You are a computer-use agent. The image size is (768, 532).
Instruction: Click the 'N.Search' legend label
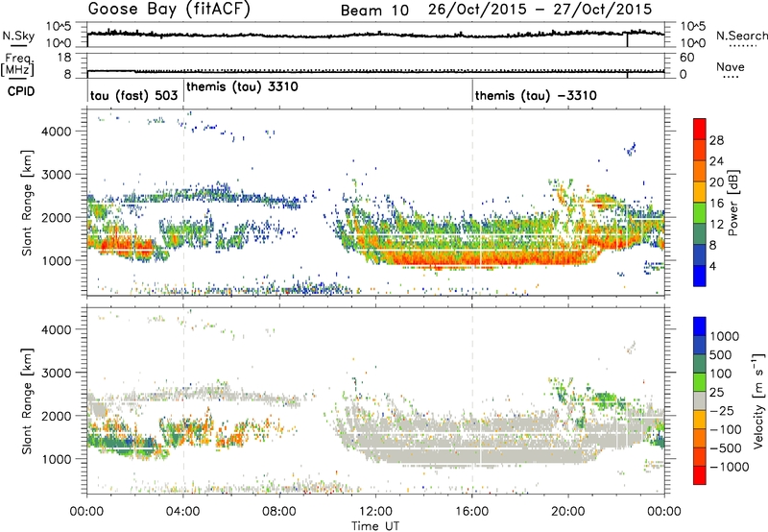[x=742, y=36]
